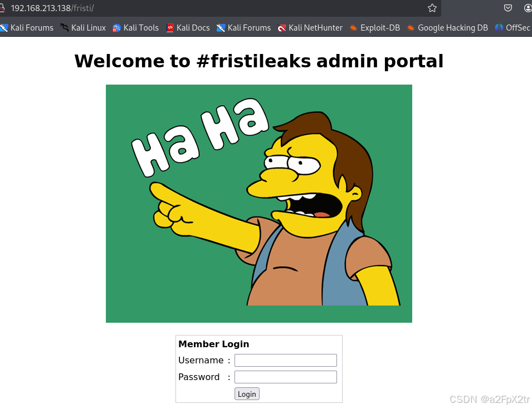Open the Kali Tools bookmark
Viewport: 532px width, 409px height.
coord(136,28)
